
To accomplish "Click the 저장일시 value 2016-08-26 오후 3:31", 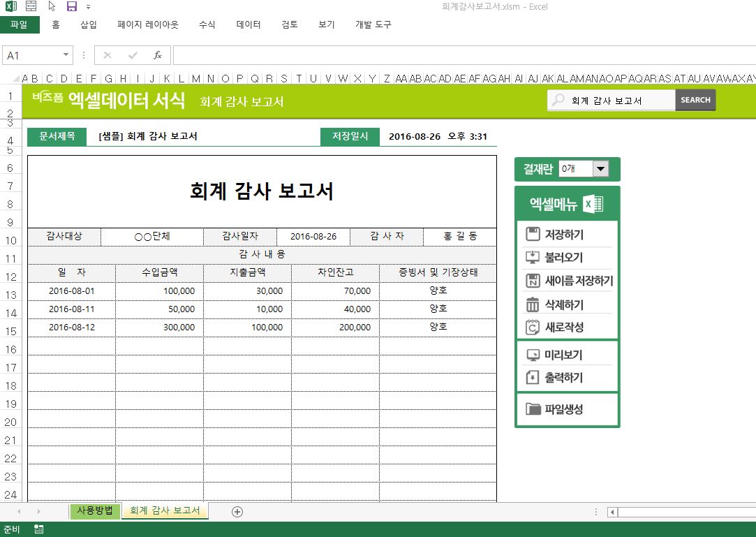I will pyautogui.click(x=438, y=137).
